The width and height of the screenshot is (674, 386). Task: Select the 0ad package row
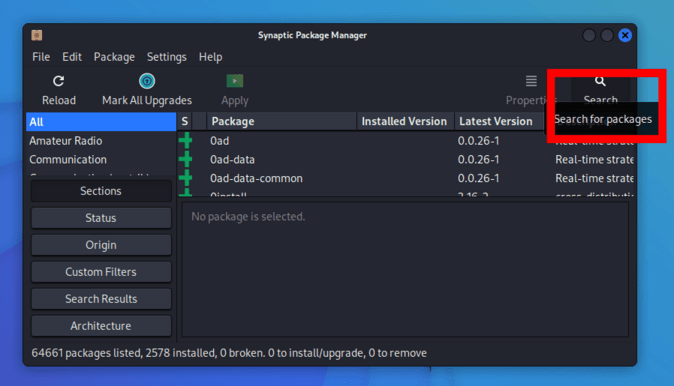click(x=405, y=141)
